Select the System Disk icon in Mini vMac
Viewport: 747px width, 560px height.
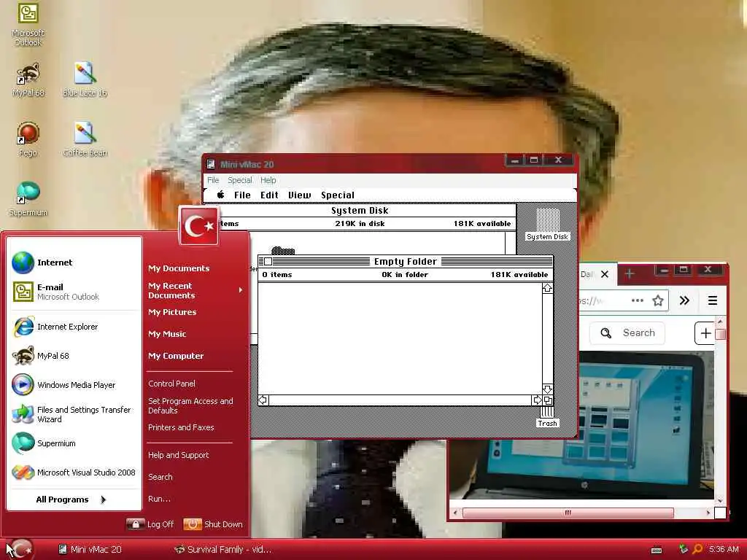point(547,225)
